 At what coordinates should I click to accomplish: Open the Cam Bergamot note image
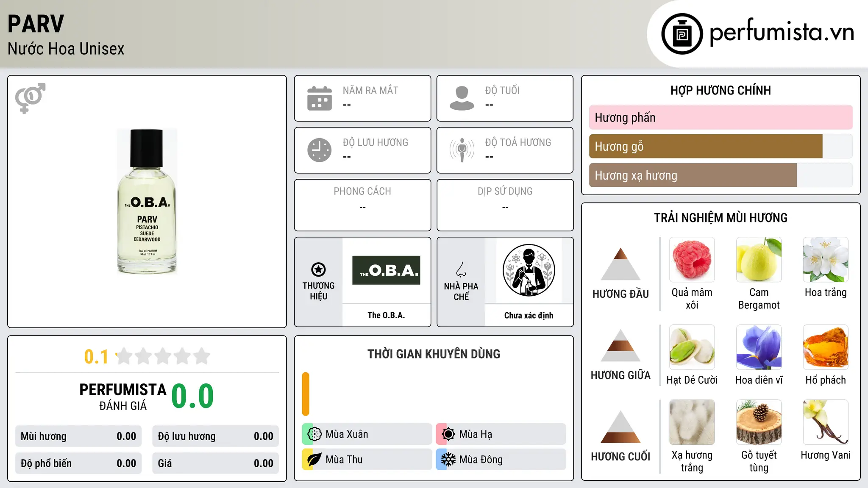click(x=759, y=260)
